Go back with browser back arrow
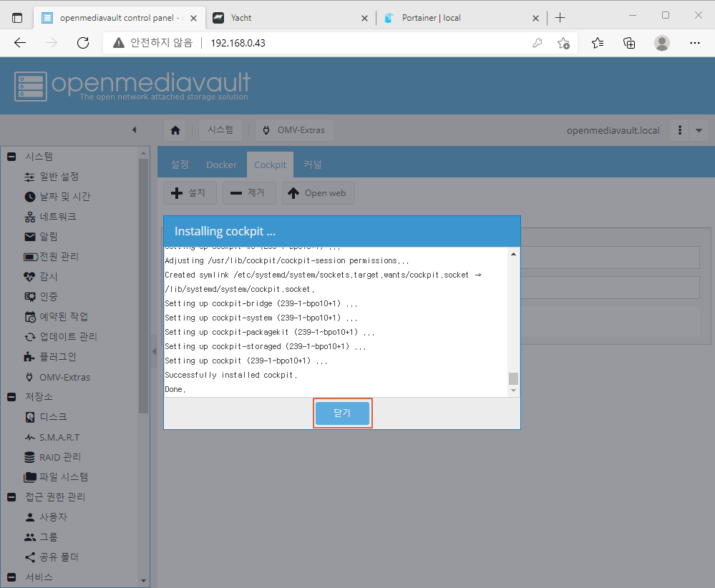 tap(20, 43)
